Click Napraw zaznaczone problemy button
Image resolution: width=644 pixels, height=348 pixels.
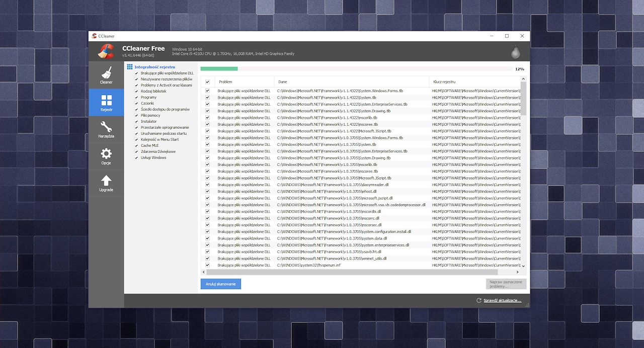coord(506,284)
